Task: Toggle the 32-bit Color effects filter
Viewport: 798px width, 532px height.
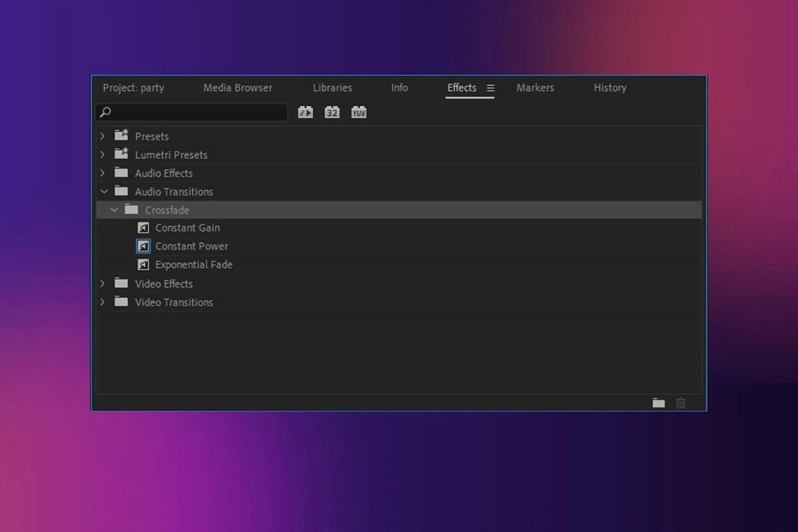Action: coord(332,112)
